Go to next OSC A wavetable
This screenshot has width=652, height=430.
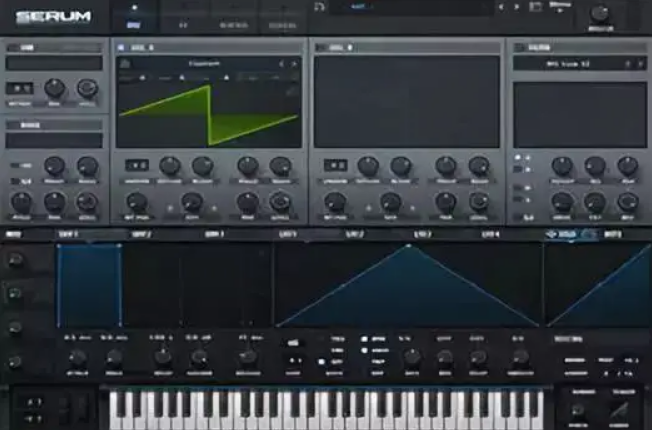294,64
